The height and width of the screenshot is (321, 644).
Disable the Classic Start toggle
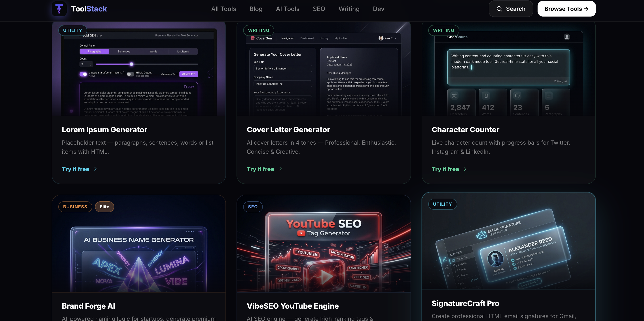(83, 74)
